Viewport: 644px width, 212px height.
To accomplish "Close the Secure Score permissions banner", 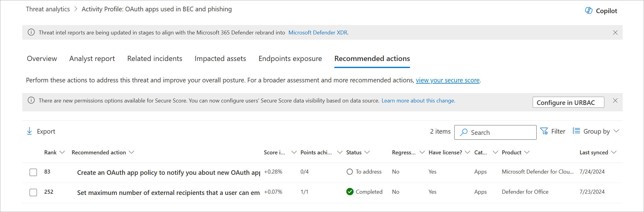I will pyautogui.click(x=615, y=101).
